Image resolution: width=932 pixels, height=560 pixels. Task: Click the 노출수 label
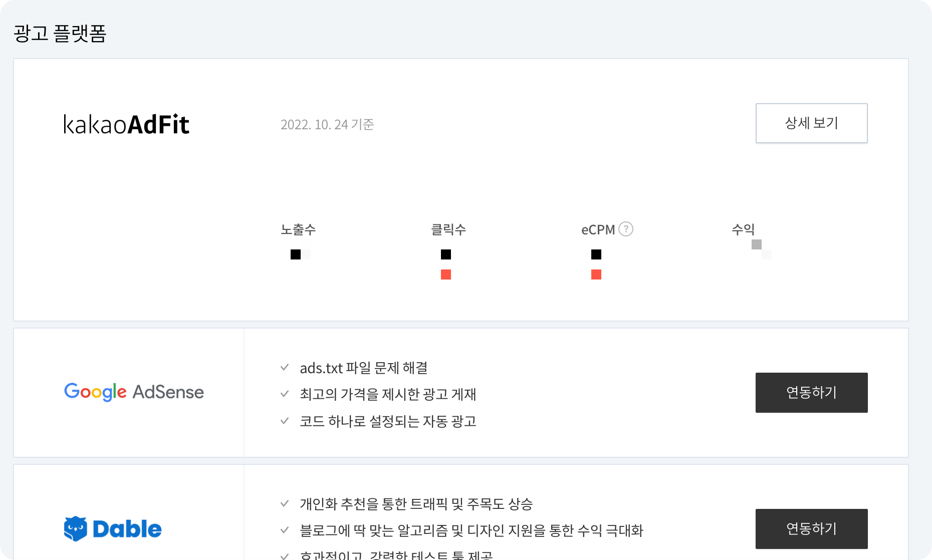[298, 229]
